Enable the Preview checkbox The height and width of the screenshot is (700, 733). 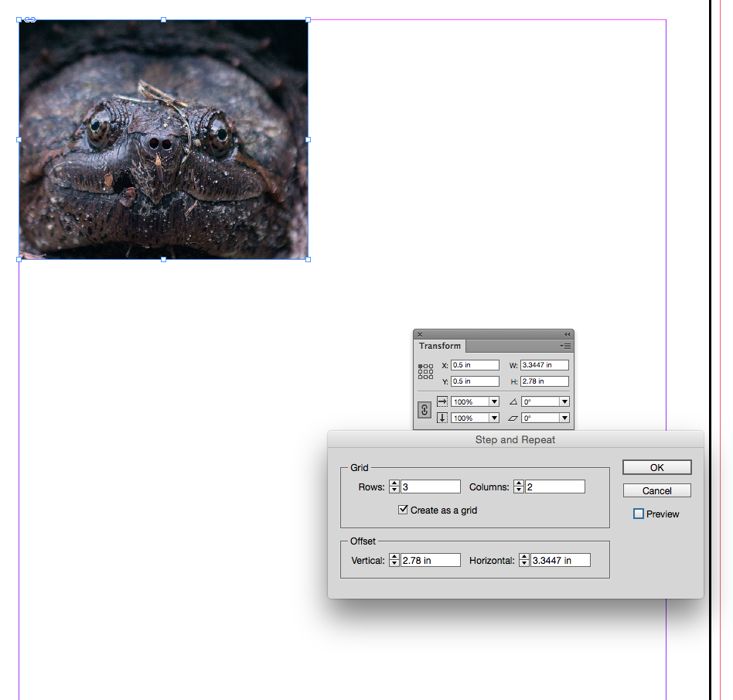[x=638, y=513]
